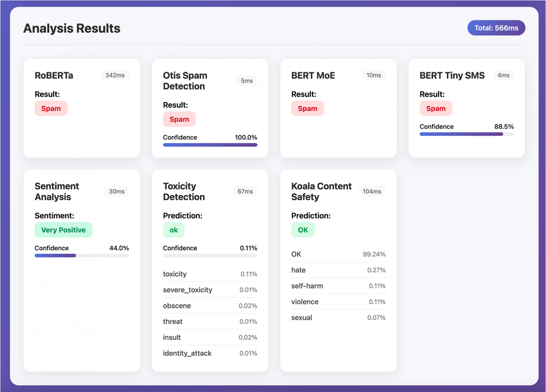Select the RoBERTa Spam result badge

pyautogui.click(x=51, y=108)
